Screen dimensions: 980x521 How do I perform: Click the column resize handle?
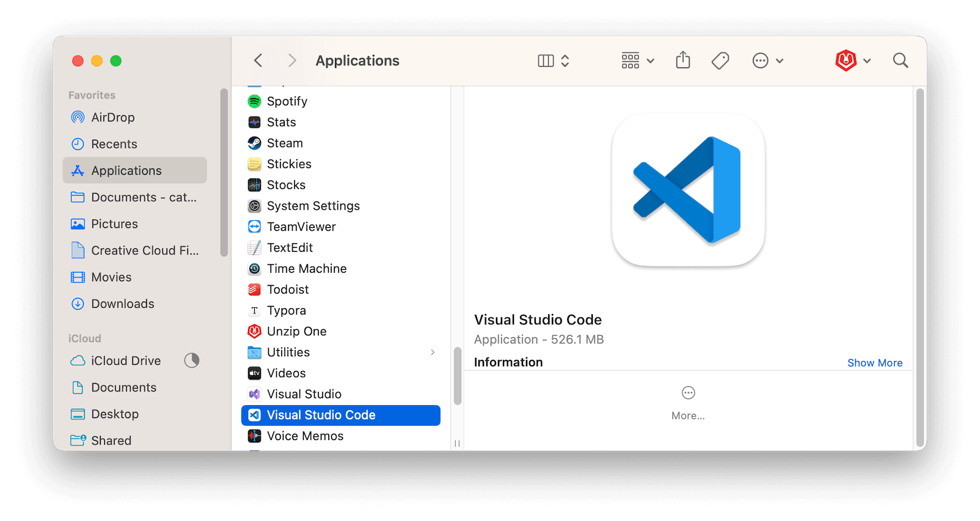(x=457, y=443)
